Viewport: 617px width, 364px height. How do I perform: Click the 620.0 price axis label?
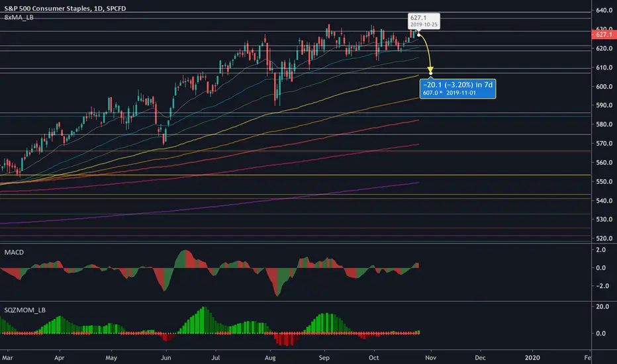click(604, 48)
